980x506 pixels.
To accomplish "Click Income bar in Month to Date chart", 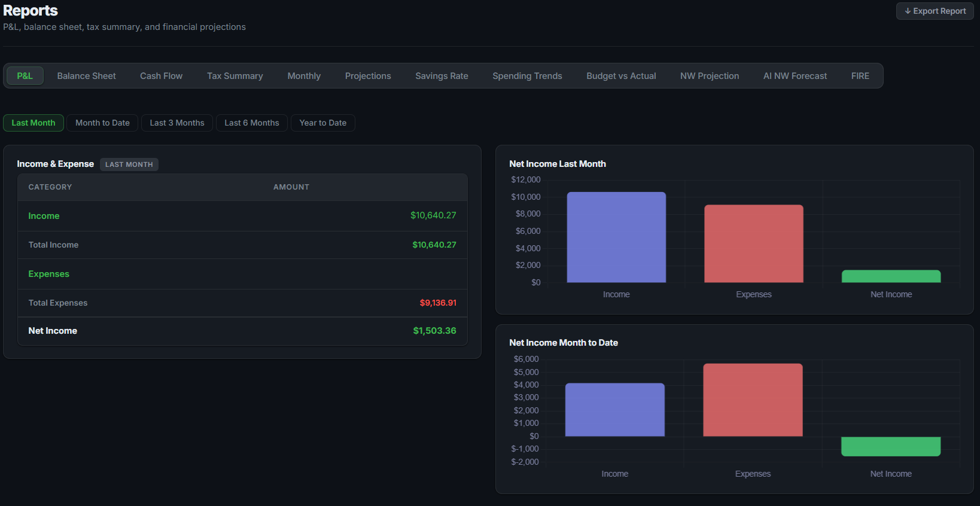I will 615,410.
